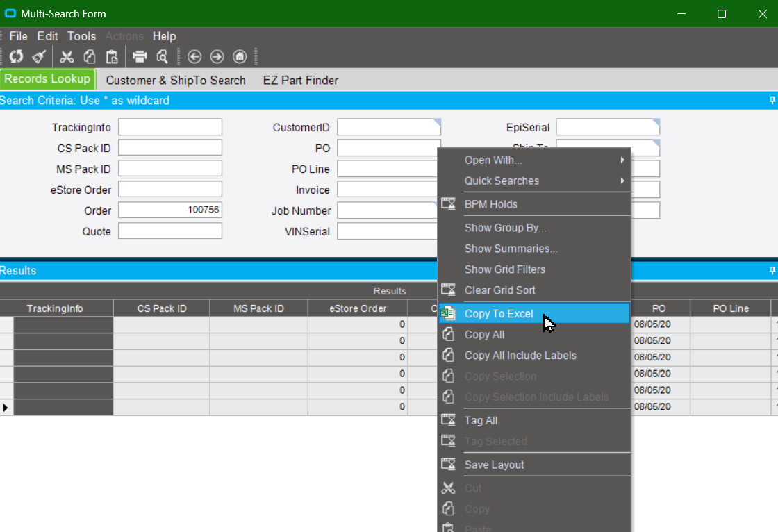Viewport: 778px width, 532px height.
Task: Open the Tools menu
Action: tap(81, 35)
